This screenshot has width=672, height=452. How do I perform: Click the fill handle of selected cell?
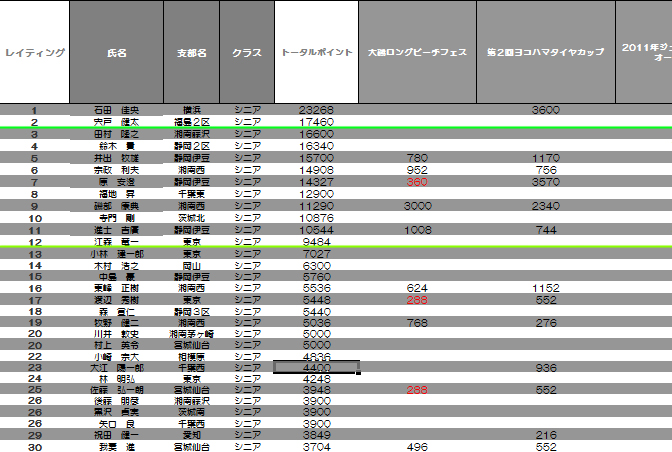358,373
